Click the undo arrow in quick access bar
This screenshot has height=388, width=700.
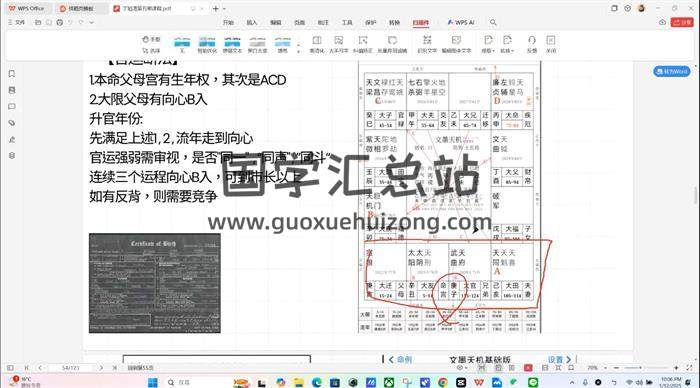click(70, 22)
